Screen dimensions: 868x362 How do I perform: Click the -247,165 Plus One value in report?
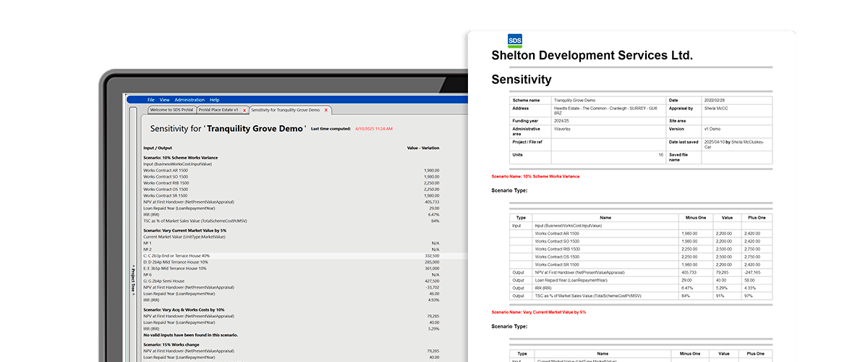point(757,272)
